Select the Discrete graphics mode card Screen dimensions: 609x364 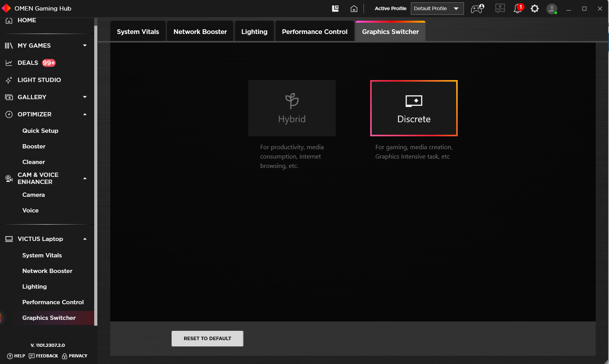click(414, 108)
